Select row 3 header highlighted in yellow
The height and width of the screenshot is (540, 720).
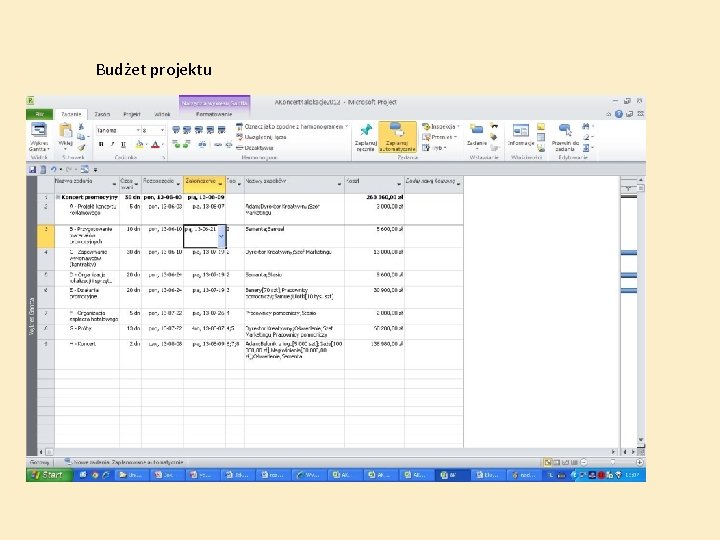tap(45, 236)
